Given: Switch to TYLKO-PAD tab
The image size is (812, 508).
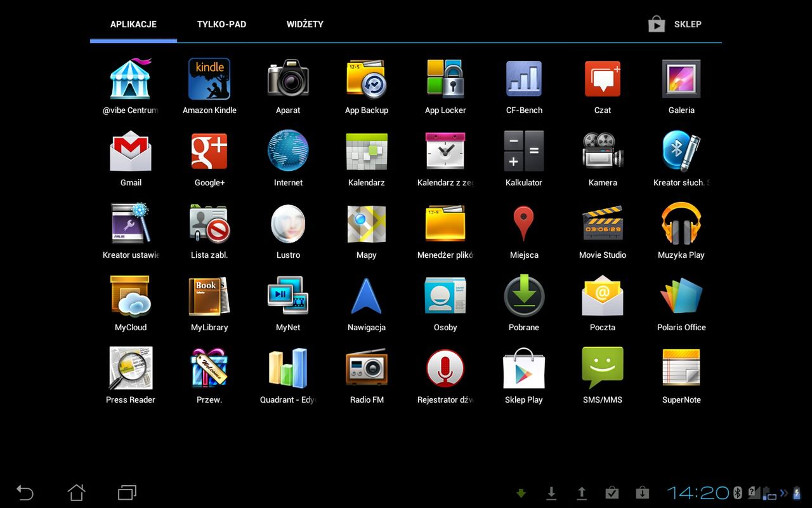Looking at the screenshot, I should tap(221, 24).
